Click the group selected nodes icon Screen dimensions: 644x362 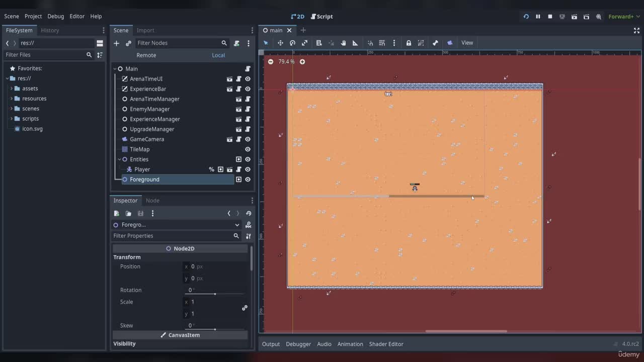point(421,43)
